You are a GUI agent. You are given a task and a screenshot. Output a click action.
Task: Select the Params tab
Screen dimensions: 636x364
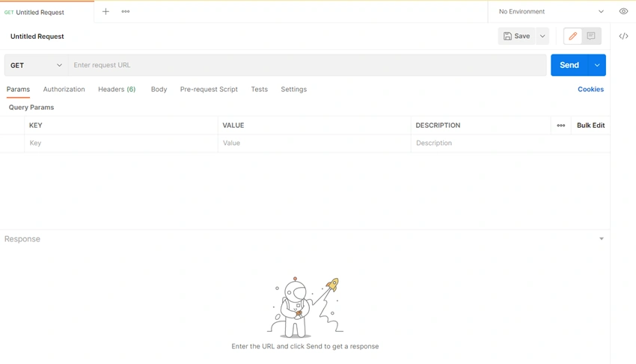tap(18, 89)
